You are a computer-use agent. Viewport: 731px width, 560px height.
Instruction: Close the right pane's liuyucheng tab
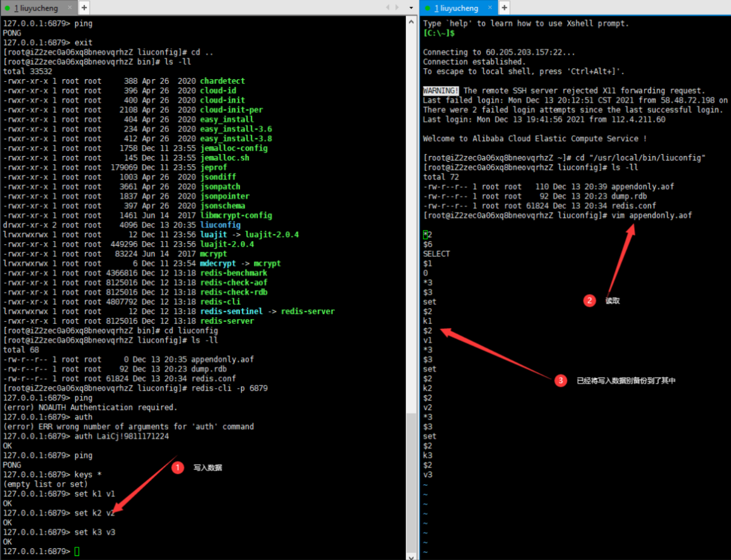tap(490, 8)
